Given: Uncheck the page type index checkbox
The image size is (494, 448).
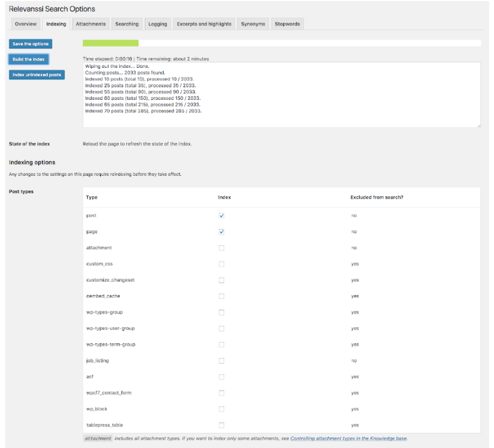Looking at the screenshot, I should pyautogui.click(x=221, y=232).
